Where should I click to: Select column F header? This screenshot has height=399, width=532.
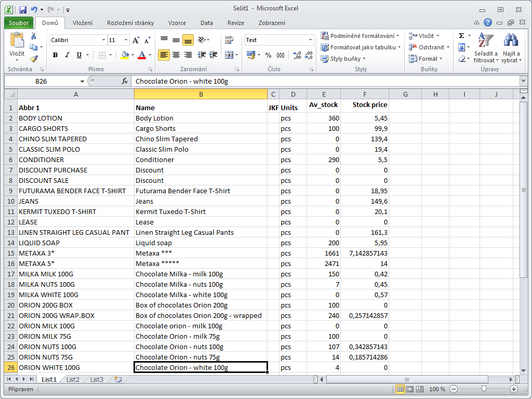tap(365, 95)
